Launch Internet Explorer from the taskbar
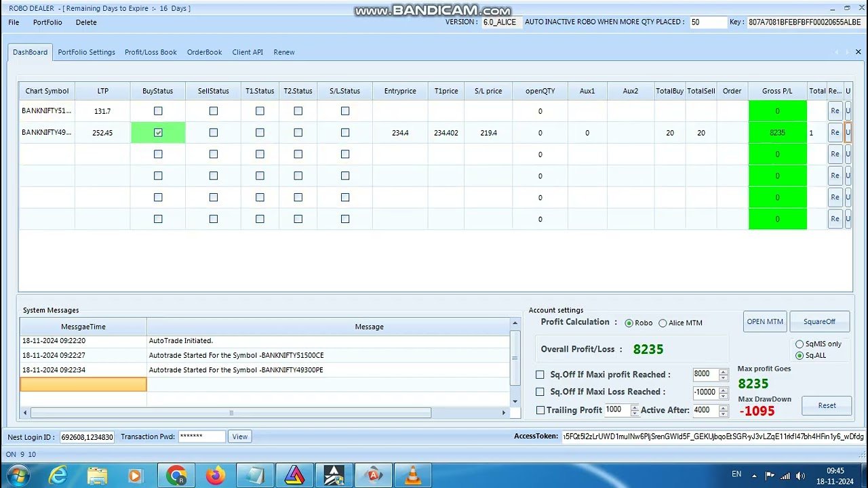Viewport: 868px width, 488px height. (x=58, y=475)
